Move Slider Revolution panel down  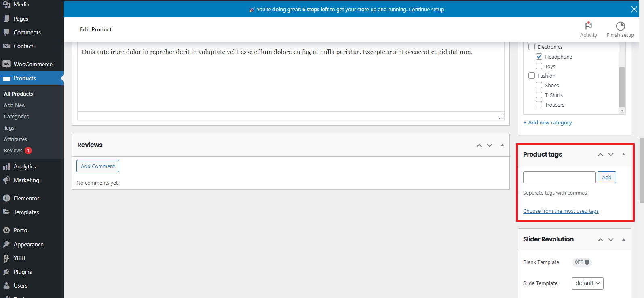coord(611,240)
